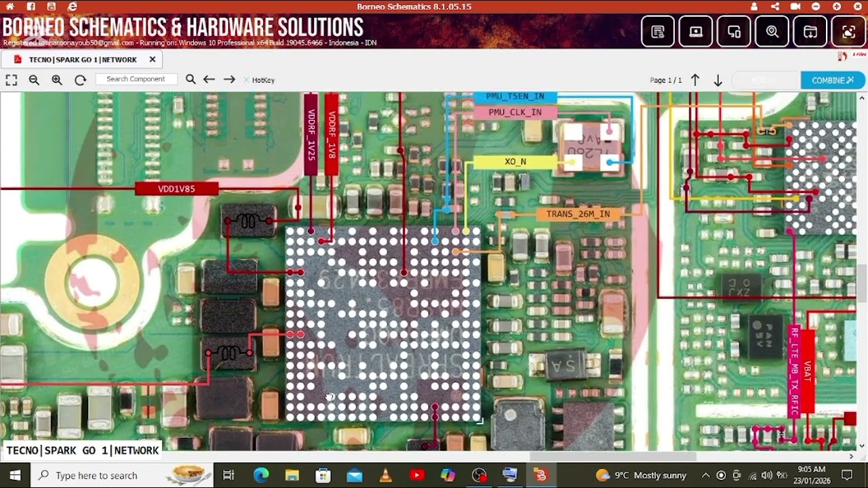868x488 pixels.
Task: Open the volume control in system tray
Action: pos(766,475)
